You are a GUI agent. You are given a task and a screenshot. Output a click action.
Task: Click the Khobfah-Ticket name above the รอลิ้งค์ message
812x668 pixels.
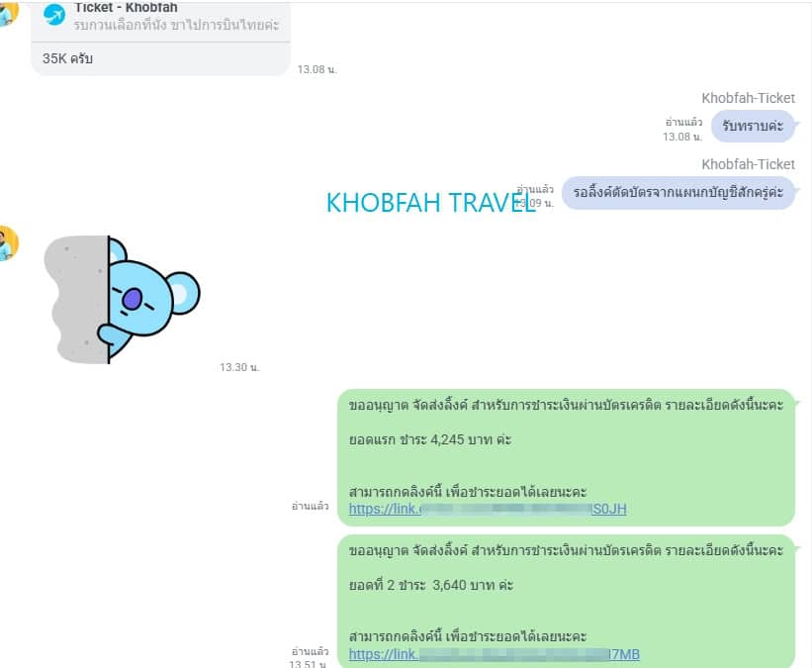coord(748,163)
